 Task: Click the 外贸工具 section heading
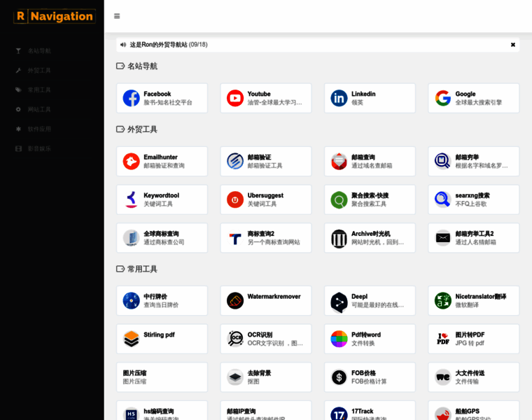[142, 129]
